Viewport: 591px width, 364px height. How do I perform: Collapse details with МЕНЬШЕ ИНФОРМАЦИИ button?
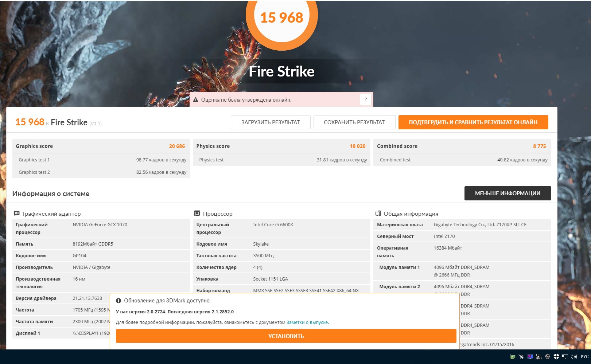coord(508,193)
